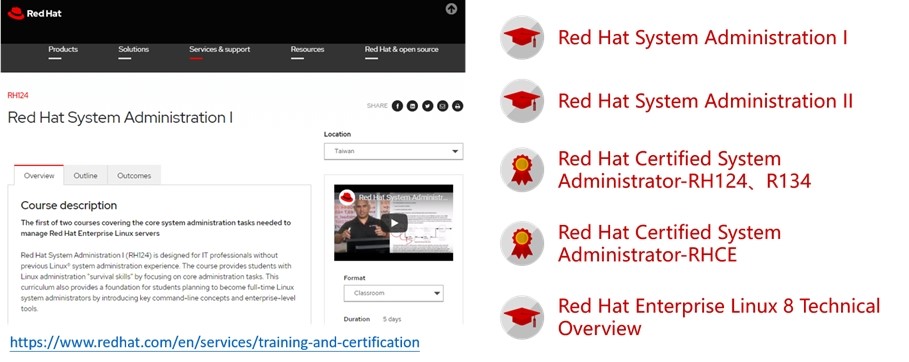Select the Red Hat System Administration I list item

[x=703, y=38]
